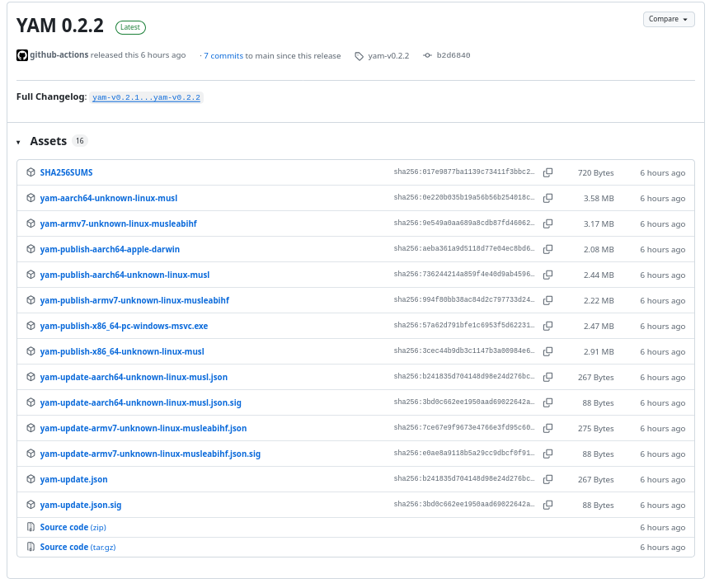Click package icon next to yam-aarch64-unknown-linux-musl
Screen dimensions: 719x588
[31, 198]
